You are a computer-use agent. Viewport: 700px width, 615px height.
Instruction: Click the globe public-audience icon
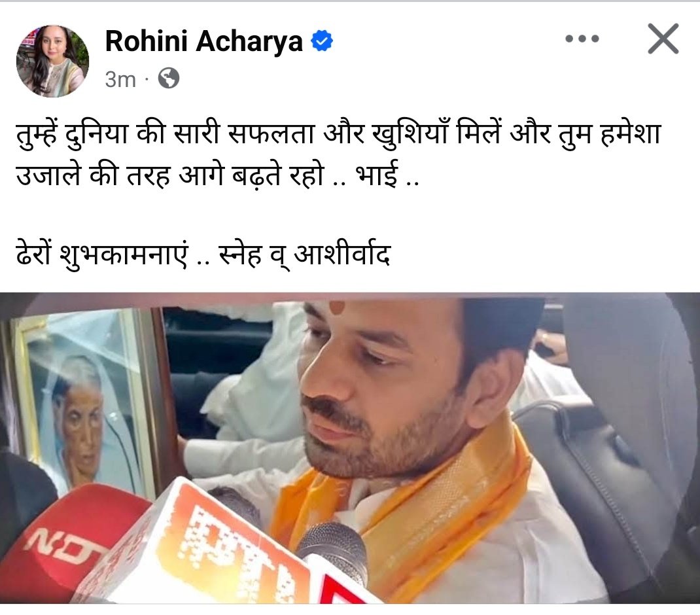click(x=169, y=78)
